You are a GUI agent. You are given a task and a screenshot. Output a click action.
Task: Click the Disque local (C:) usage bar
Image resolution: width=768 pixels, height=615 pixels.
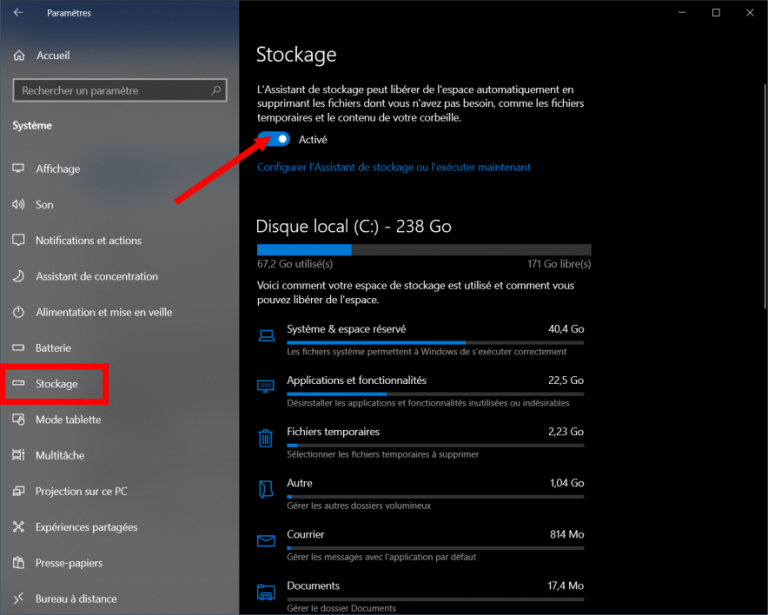pyautogui.click(x=423, y=250)
